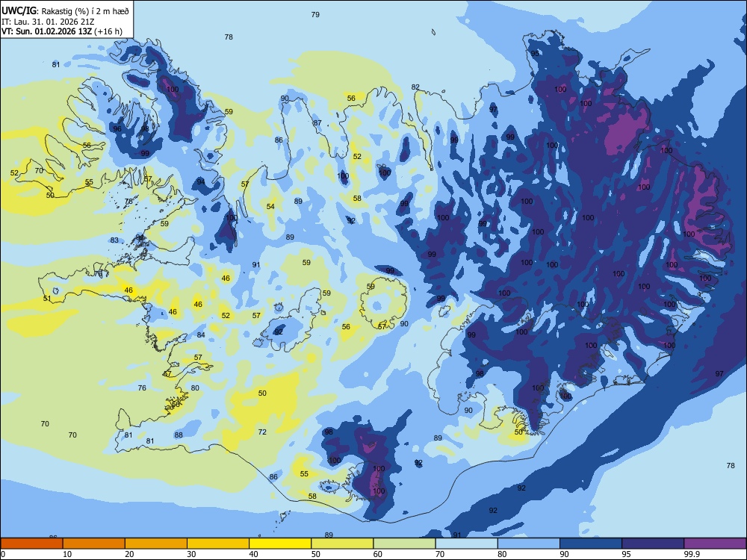Click the 0–10 dark orange legend swatch
This screenshot has height=560, width=747.
pyautogui.click(x=31, y=544)
